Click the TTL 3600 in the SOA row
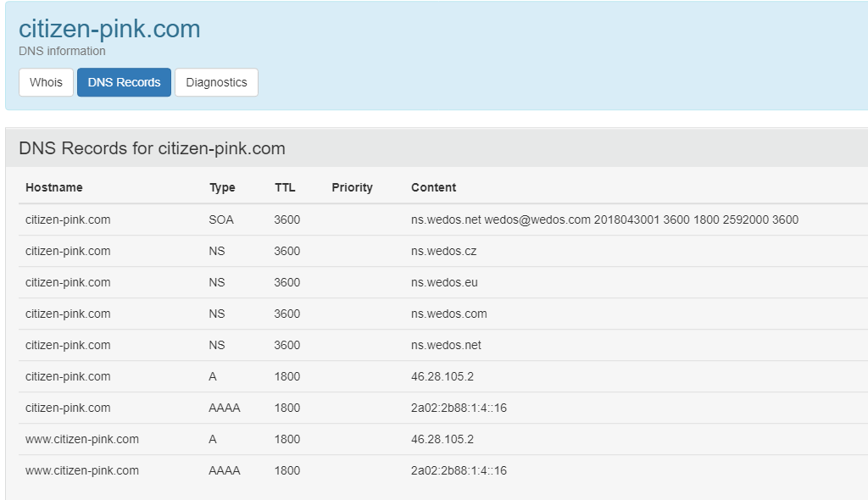Screen dimensions: 868x500 [287, 219]
